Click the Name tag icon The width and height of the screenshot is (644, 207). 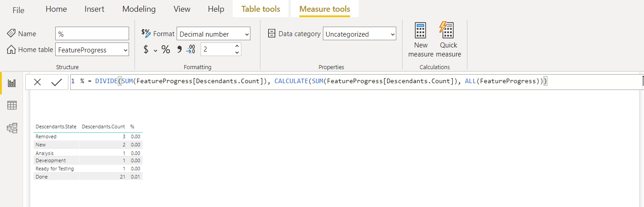[11, 34]
